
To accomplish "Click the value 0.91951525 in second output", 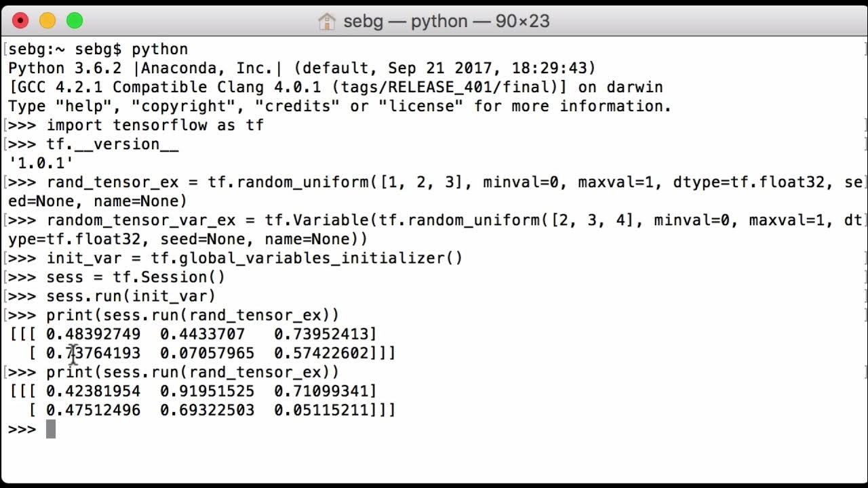I will point(208,391).
